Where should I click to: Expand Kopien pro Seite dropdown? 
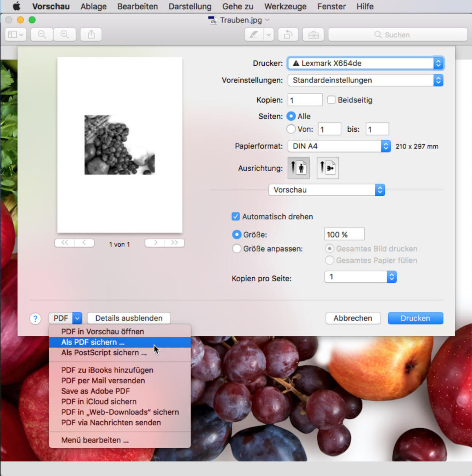(360, 277)
